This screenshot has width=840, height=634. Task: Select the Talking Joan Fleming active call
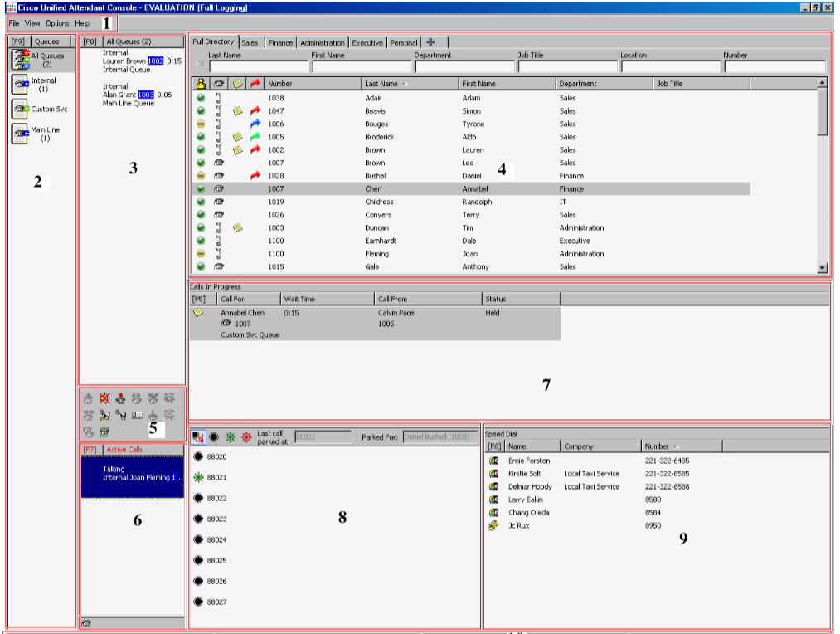tap(133, 477)
